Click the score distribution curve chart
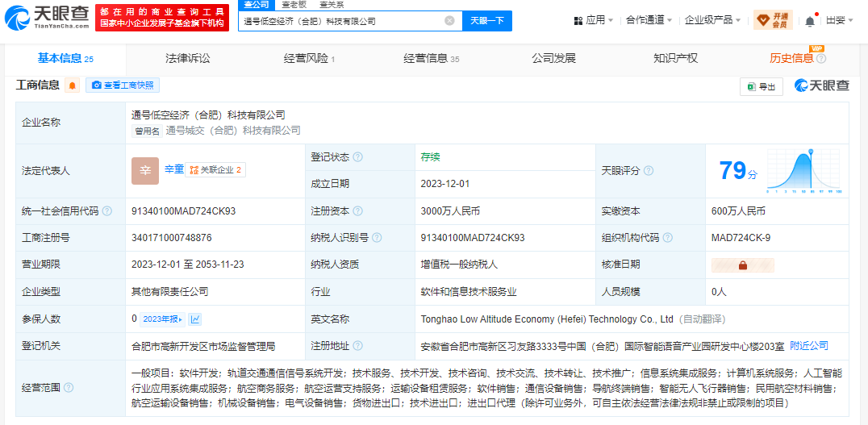 803,171
